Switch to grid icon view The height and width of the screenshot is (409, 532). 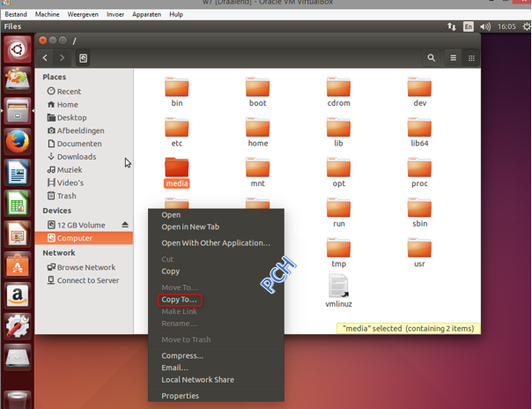(471, 58)
